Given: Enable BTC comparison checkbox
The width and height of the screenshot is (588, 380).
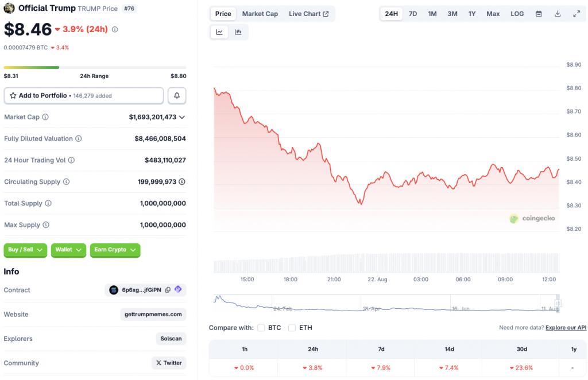Looking at the screenshot, I should click(261, 328).
